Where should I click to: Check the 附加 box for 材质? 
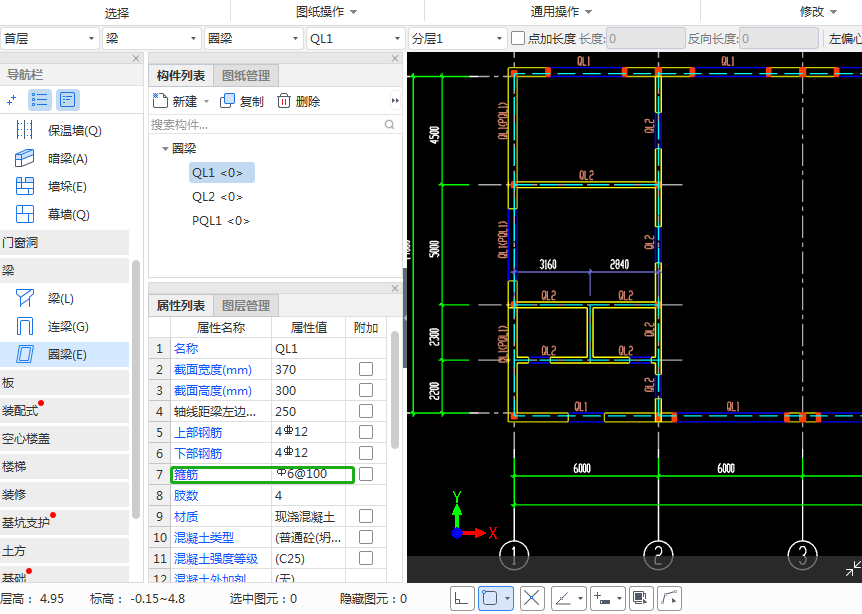tap(366, 516)
